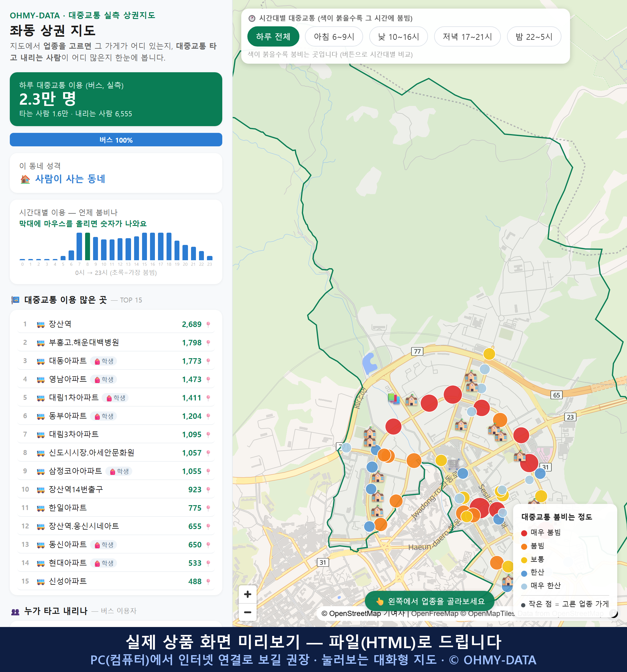Click the pin icon for 대림3차아파트

coord(208,434)
